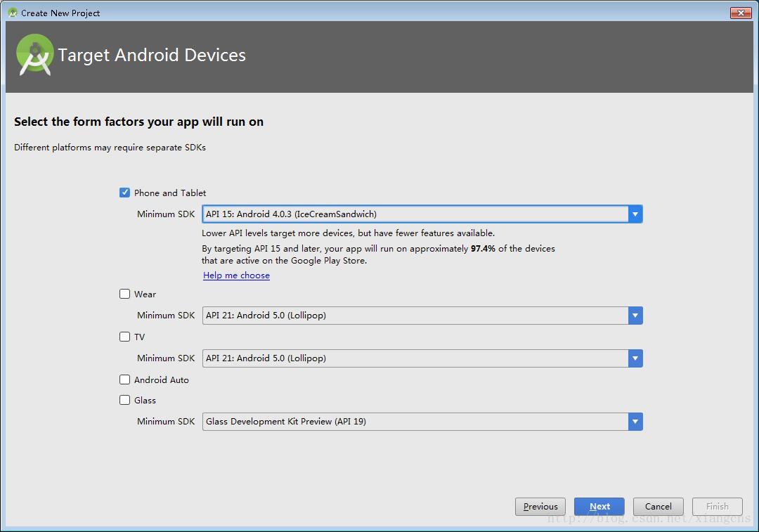Click the Wear label text
Viewport: 759px width, 532px height.
[145, 294]
